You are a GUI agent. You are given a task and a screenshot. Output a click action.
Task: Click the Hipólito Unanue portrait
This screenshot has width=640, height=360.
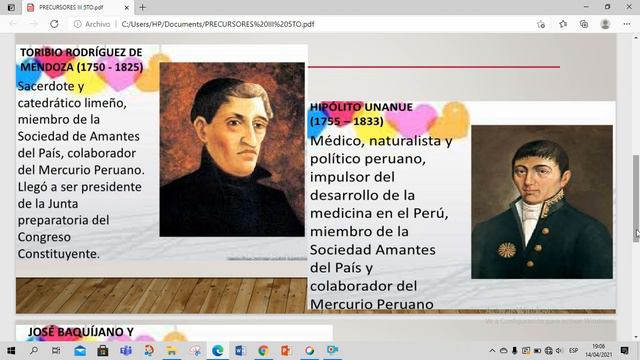[542, 202]
